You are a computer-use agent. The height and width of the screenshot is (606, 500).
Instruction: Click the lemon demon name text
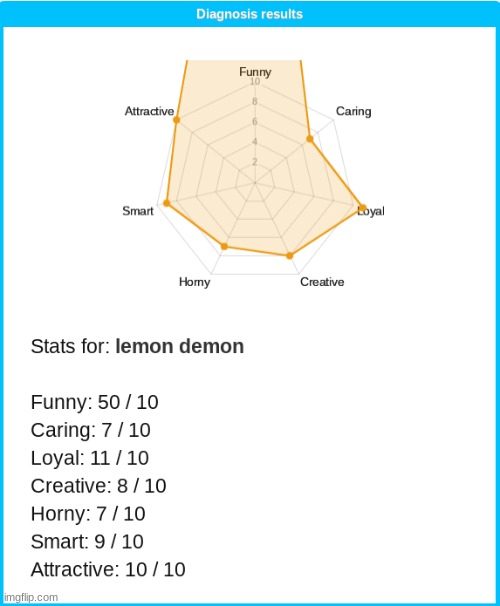(x=180, y=346)
